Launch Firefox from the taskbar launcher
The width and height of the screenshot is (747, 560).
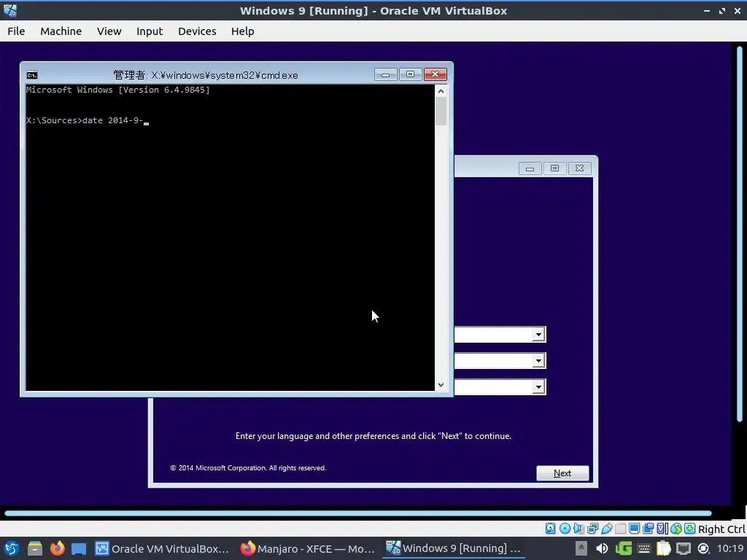(57, 548)
